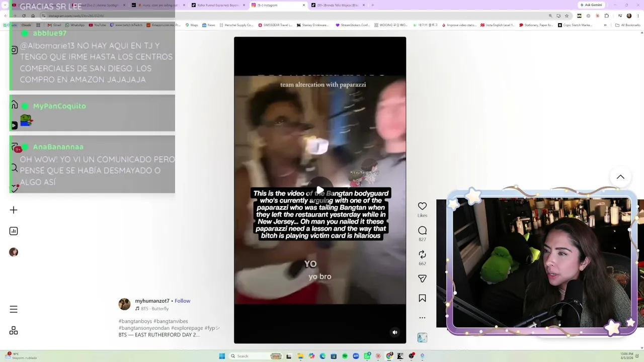Open the #explorepage hashtag

187,328
